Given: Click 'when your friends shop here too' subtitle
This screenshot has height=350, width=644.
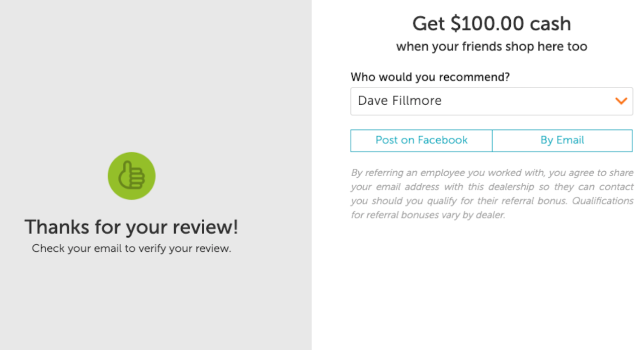Looking at the screenshot, I should [492, 47].
